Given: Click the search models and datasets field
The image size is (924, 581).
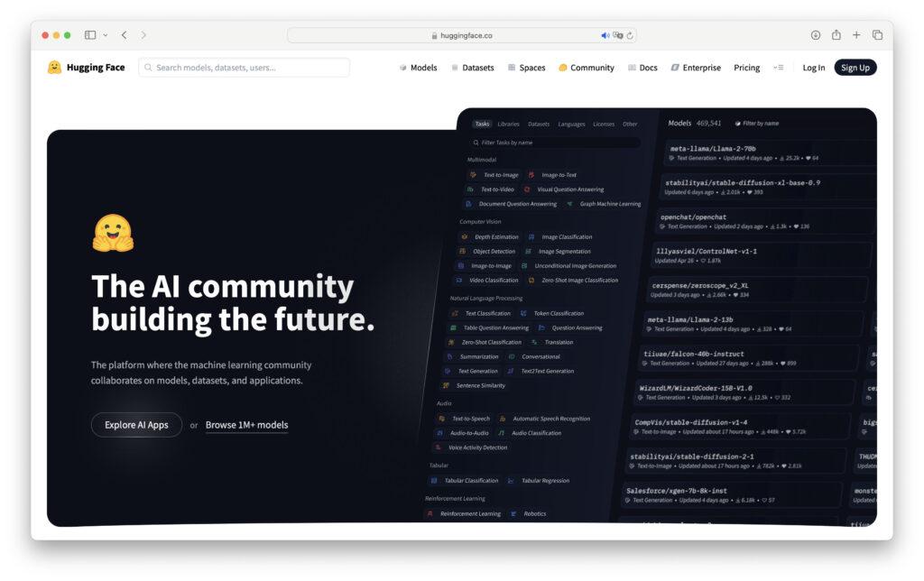Looking at the screenshot, I should pos(244,67).
